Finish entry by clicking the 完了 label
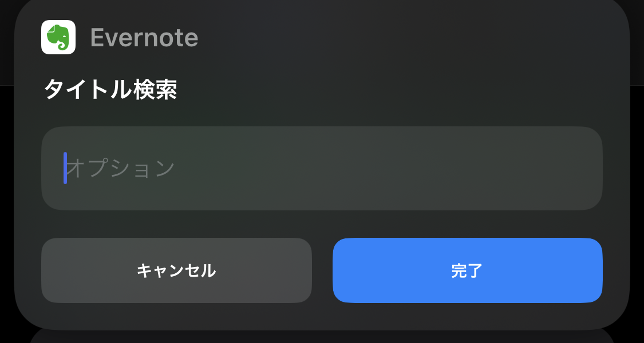The height and width of the screenshot is (343, 644). [467, 271]
